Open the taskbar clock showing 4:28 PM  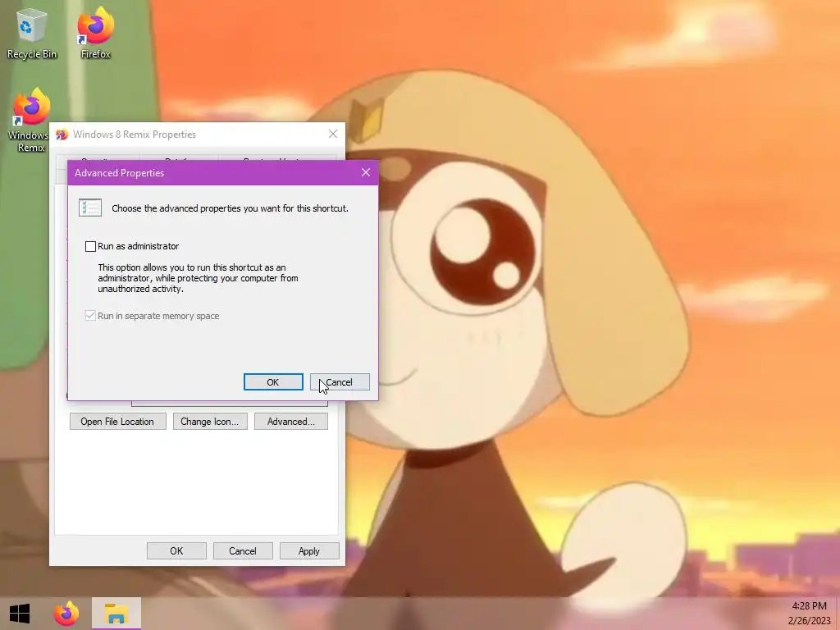808,614
